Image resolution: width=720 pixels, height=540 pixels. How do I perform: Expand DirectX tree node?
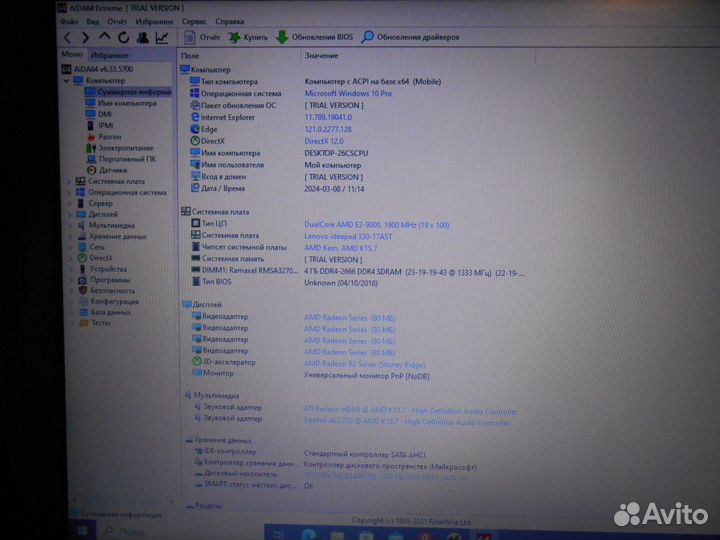click(x=71, y=259)
